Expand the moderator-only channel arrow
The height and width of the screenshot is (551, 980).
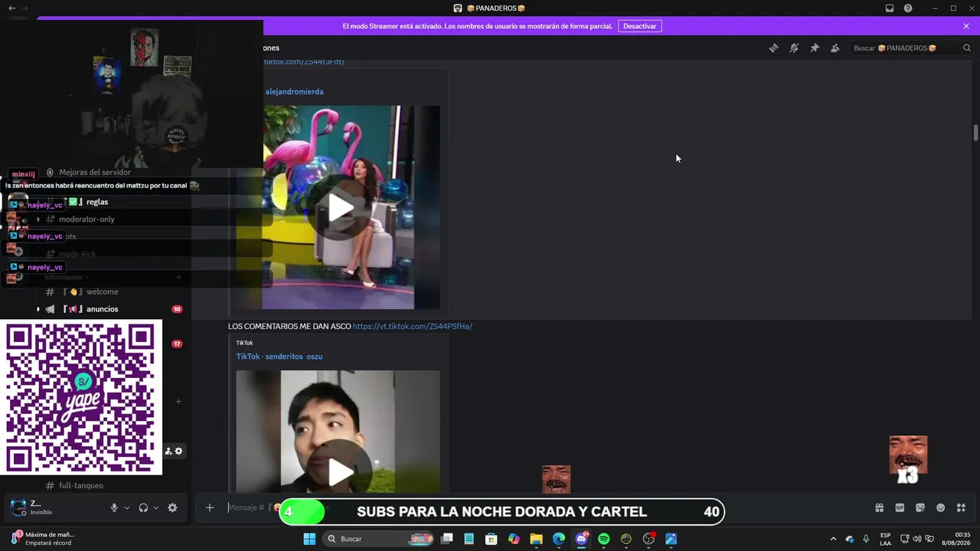click(38, 220)
